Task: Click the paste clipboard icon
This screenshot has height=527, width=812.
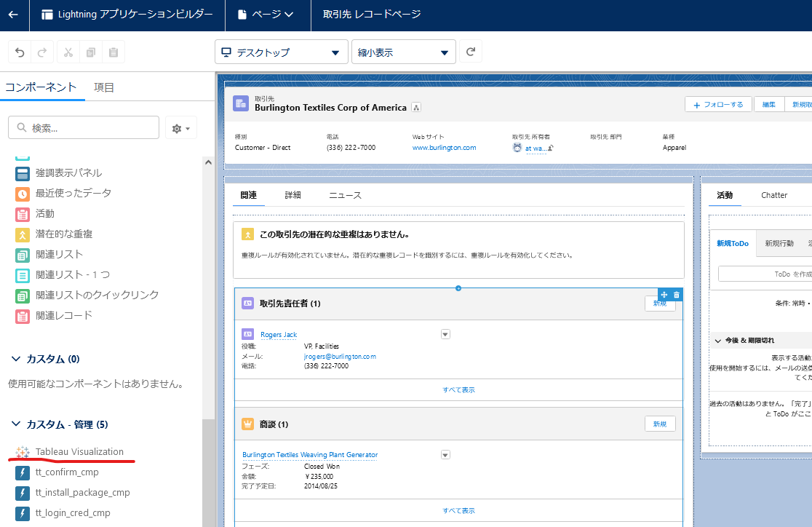Action: coord(114,52)
